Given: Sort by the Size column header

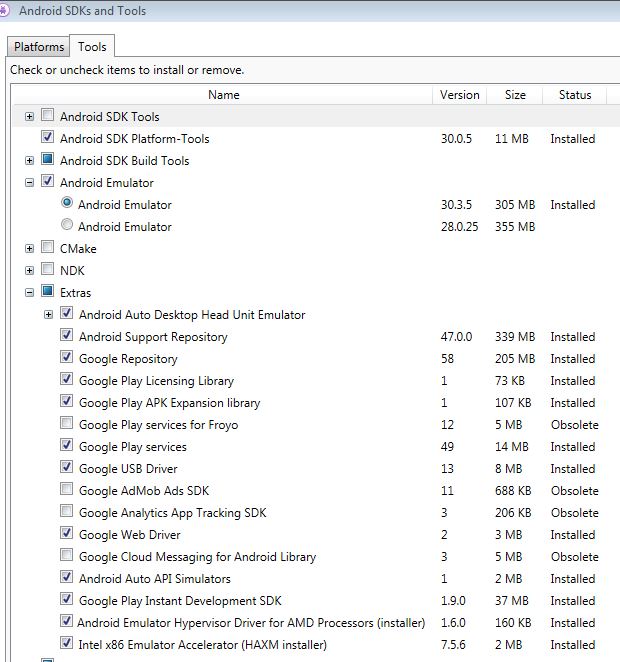Looking at the screenshot, I should 515,95.
